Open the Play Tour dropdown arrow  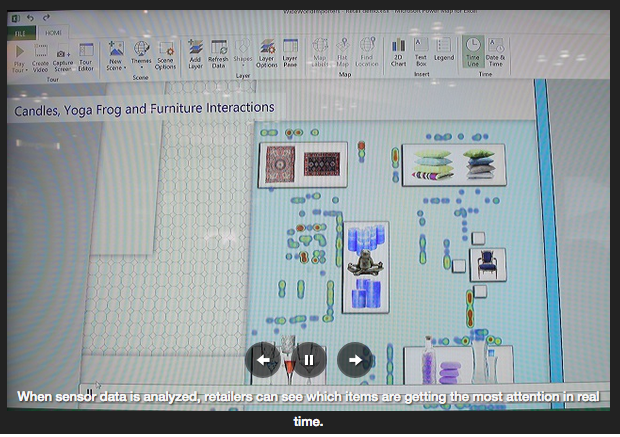pos(26,70)
